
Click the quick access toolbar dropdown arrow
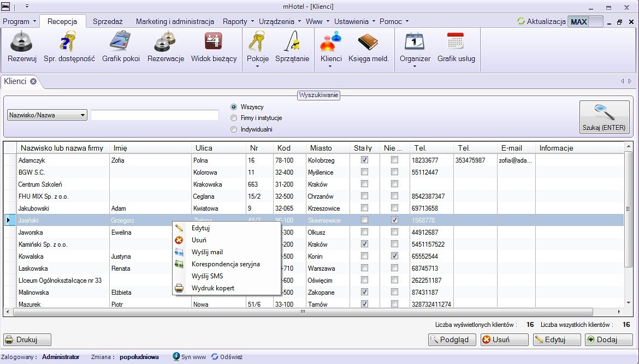pos(27,6)
